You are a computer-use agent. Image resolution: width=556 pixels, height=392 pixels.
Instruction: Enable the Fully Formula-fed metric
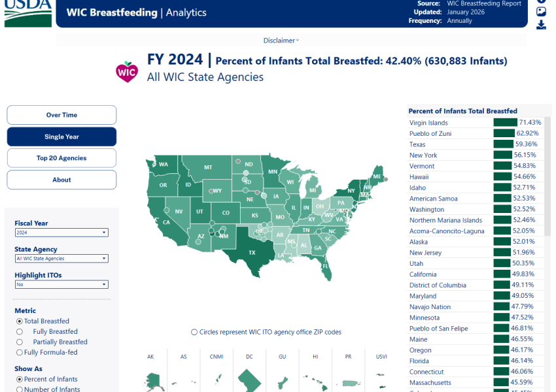pyautogui.click(x=20, y=352)
